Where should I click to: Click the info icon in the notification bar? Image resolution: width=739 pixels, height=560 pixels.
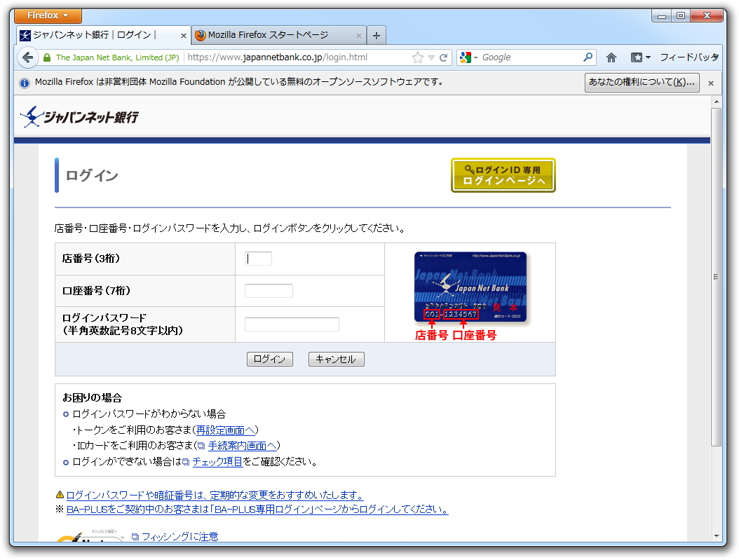click(x=25, y=82)
